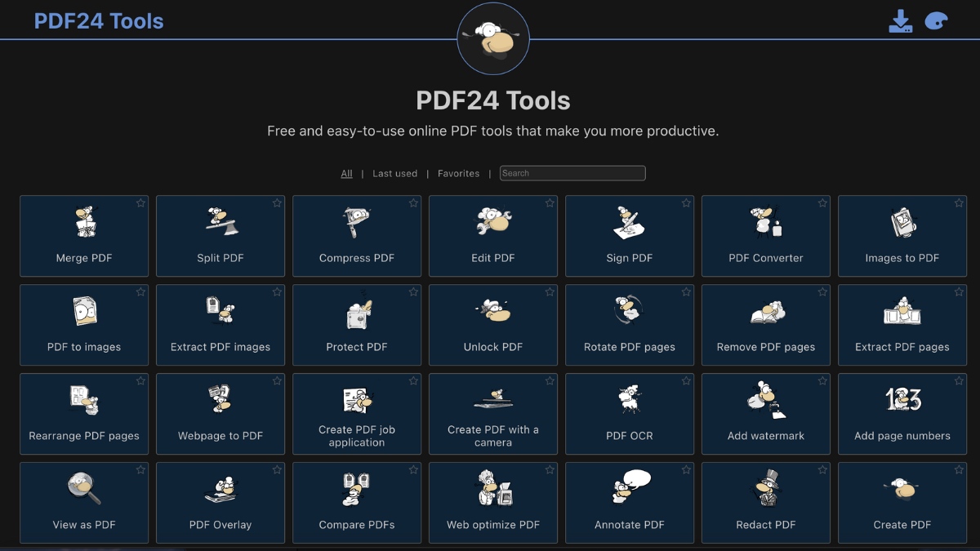Launch the Sign PDF tool
The height and width of the screenshot is (551, 980).
(x=630, y=236)
